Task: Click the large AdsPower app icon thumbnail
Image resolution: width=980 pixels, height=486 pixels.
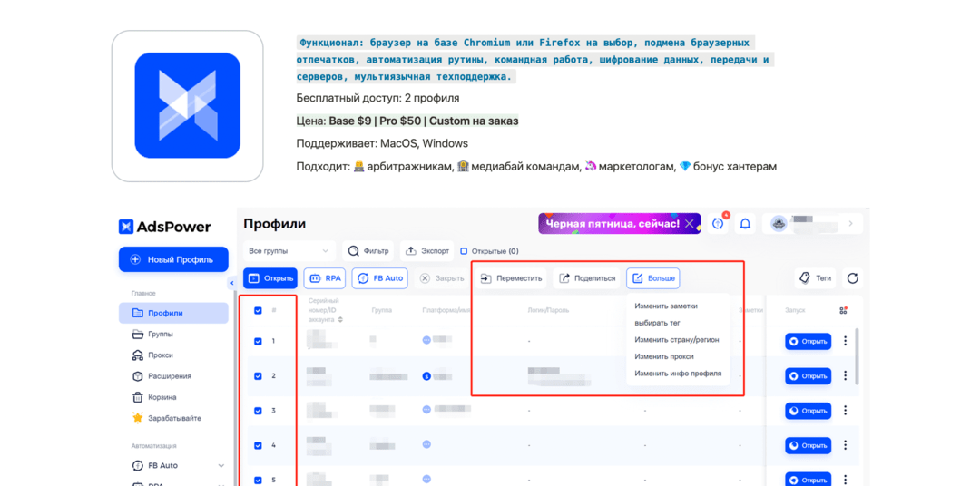Action: coord(188,105)
